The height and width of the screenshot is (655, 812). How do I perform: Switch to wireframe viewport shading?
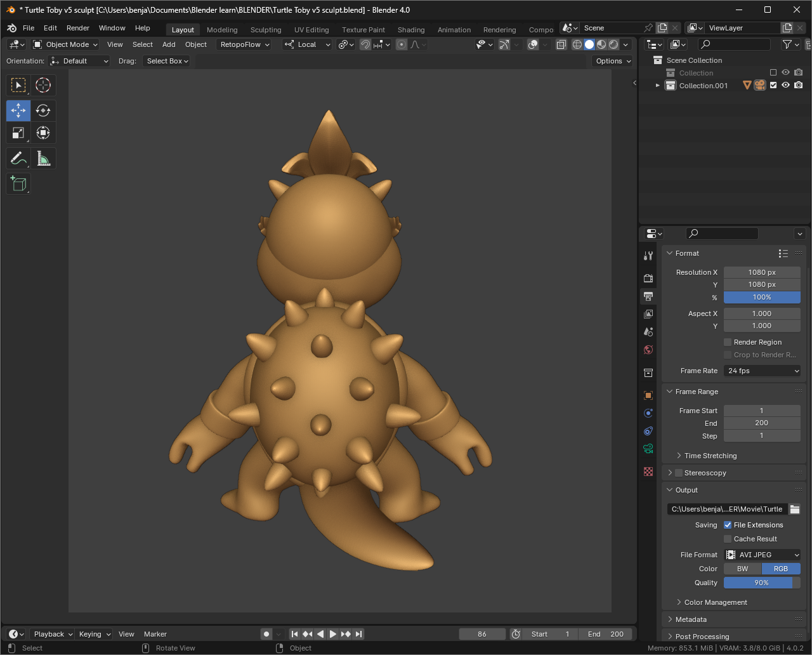577,44
